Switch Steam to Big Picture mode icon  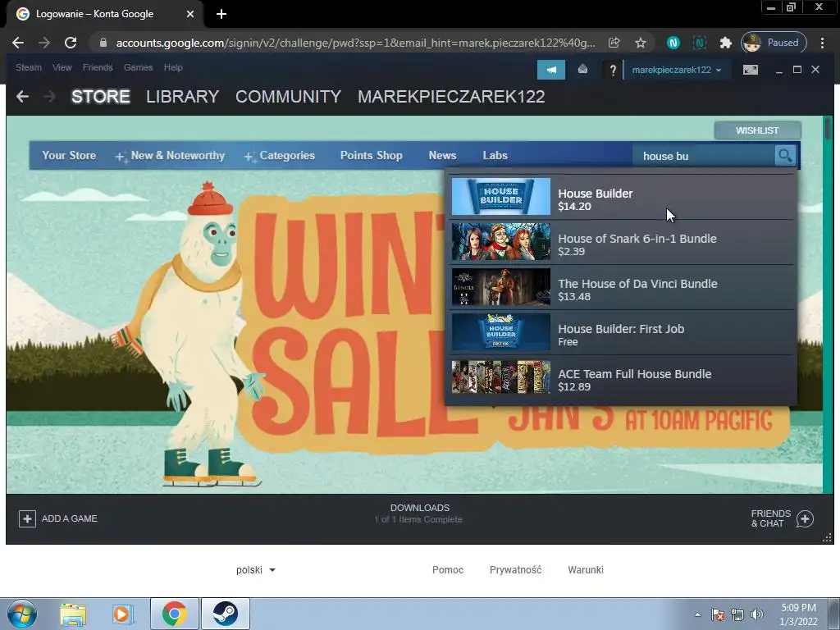751,70
